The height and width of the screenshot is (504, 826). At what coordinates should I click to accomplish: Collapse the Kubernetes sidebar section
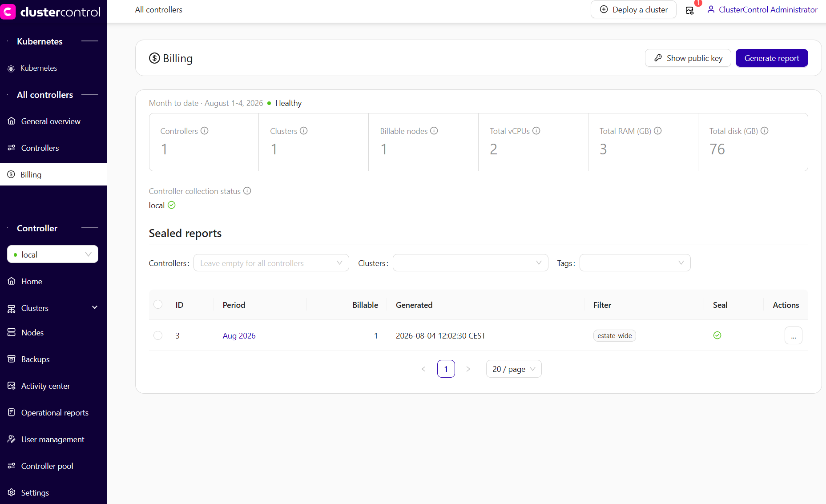[90, 41]
